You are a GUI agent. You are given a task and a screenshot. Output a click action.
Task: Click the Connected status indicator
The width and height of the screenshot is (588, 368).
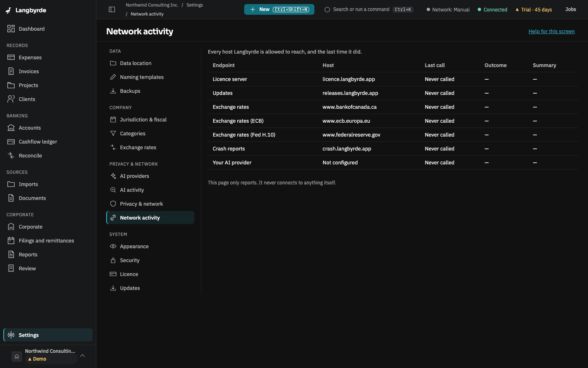(492, 9)
